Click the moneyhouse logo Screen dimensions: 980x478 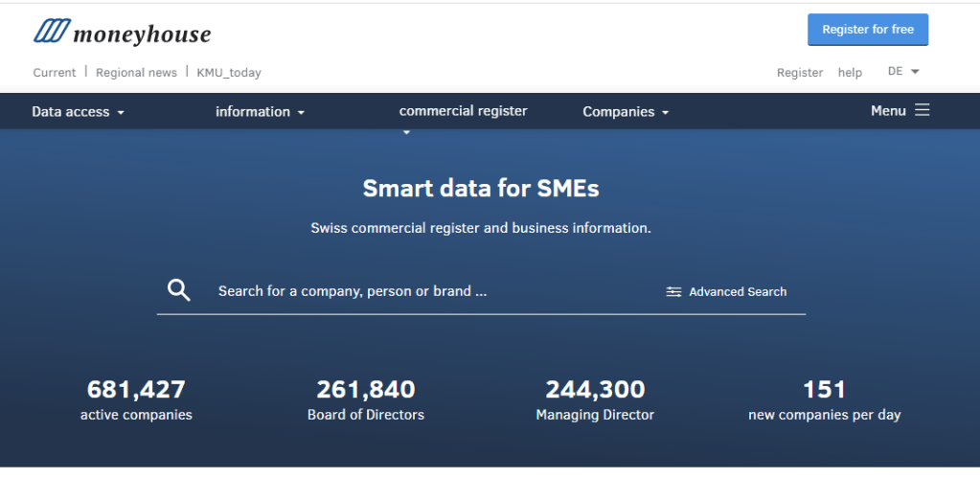pos(122,32)
